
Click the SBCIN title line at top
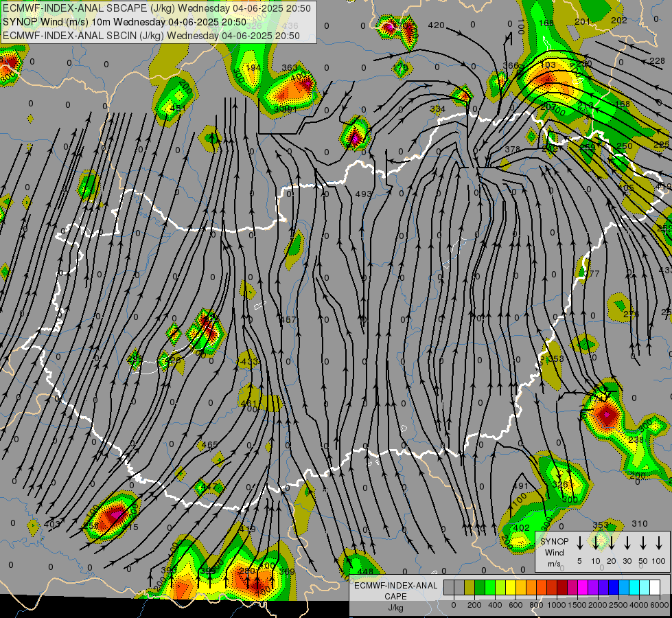pos(151,36)
